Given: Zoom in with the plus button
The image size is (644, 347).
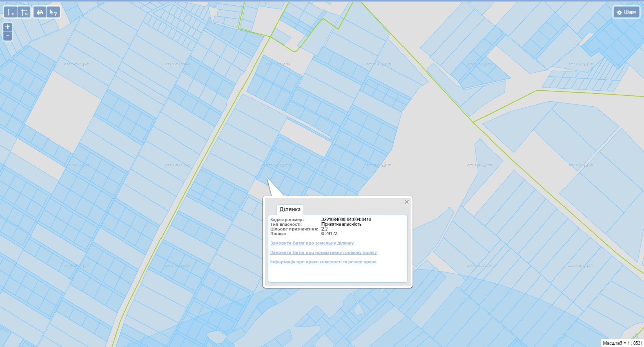Looking at the screenshot, I should [7, 27].
